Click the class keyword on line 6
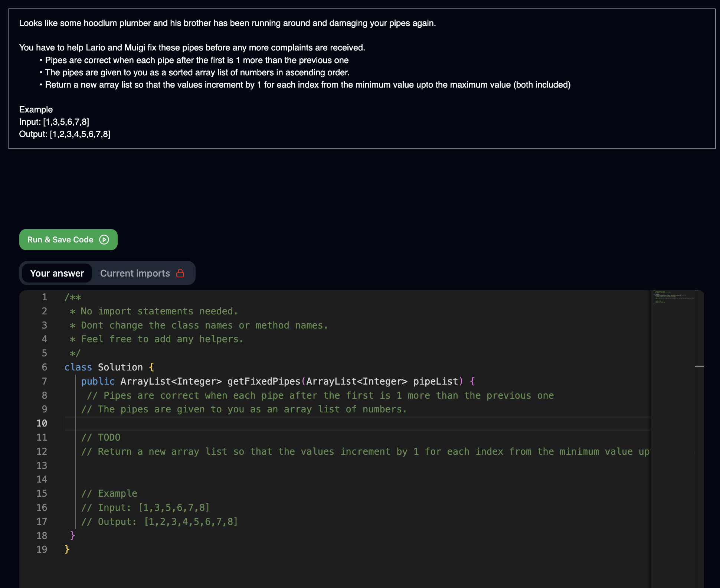 coord(78,367)
